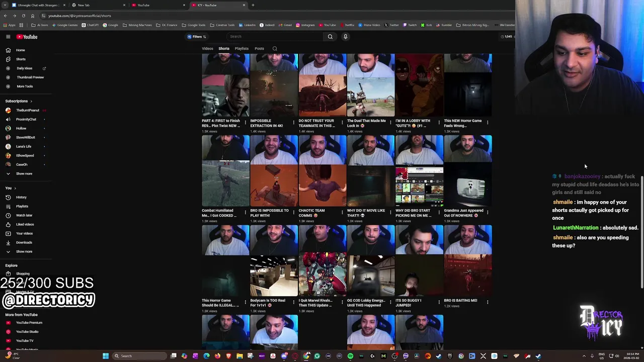Open the AI Tools bookmark folder
This screenshot has width=644, height=362.
(40, 25)
